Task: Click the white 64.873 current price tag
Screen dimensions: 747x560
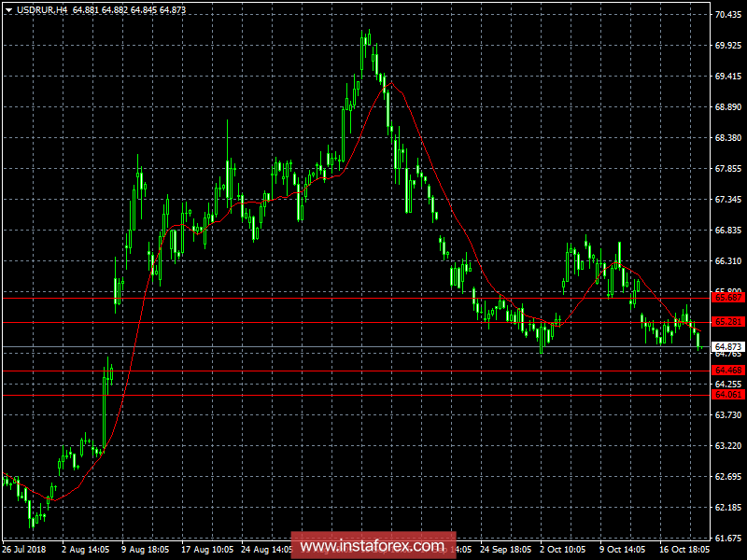Action: click(728, 346)
